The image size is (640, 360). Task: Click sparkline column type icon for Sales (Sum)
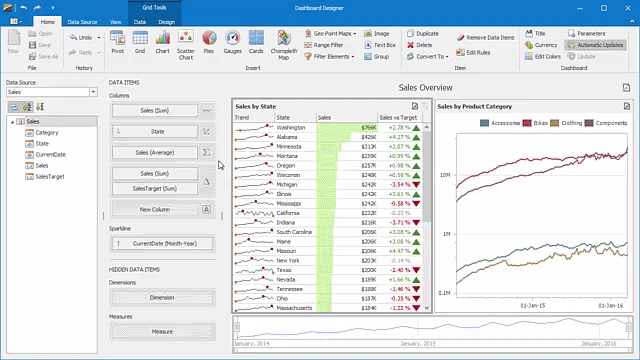click(207, 110)
